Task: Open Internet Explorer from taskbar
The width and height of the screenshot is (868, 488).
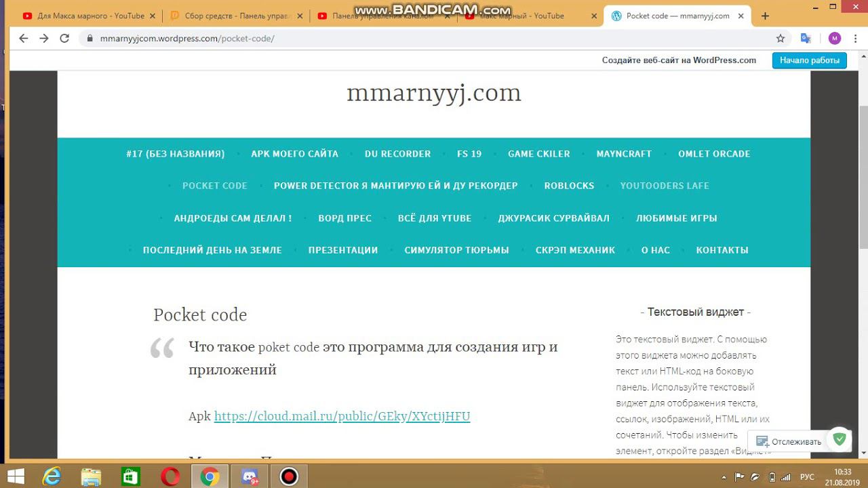Action: tap(52, 476)
